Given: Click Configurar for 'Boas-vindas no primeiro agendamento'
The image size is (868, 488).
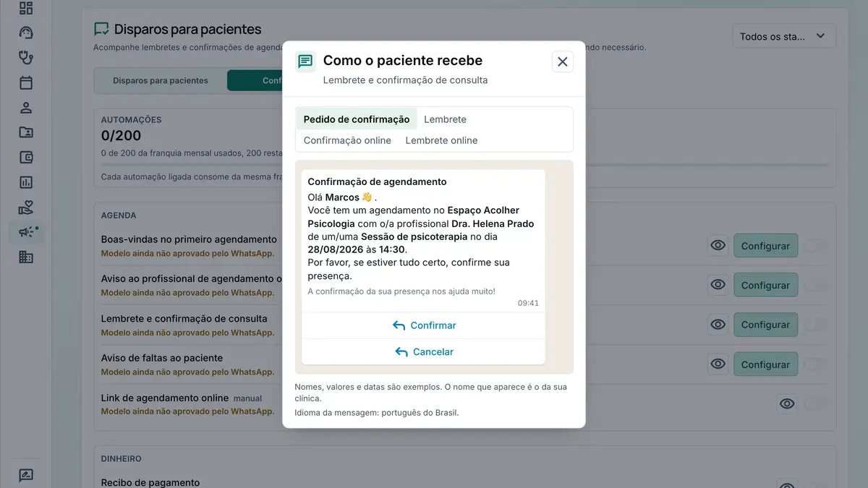Looking at the screenshot, I should pos(765,246).
